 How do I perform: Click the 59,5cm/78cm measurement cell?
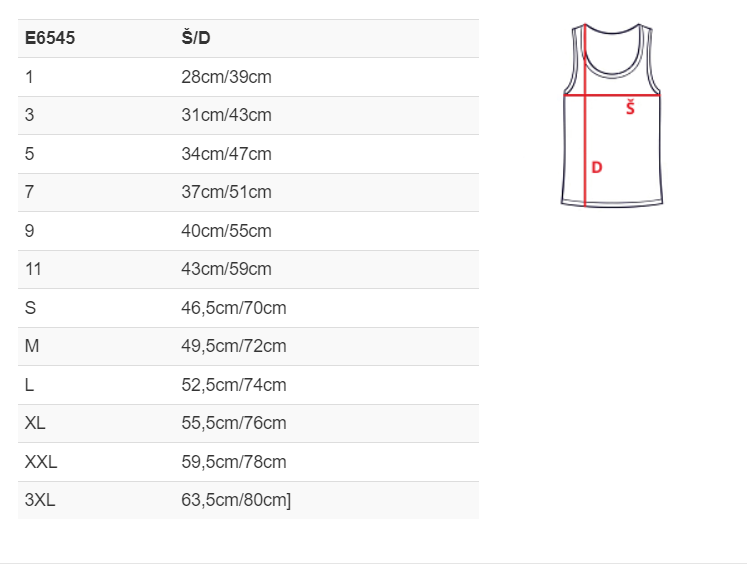(234, 462)
